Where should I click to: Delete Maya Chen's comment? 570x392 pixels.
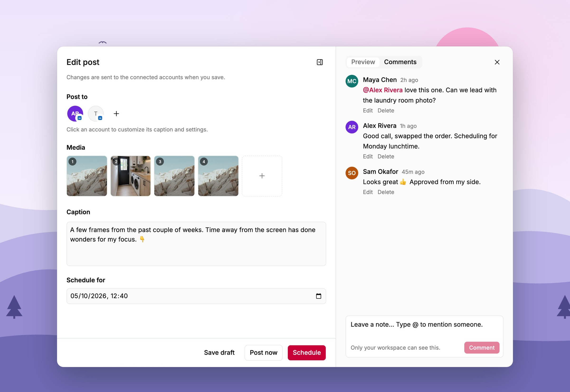click(386, 110)
